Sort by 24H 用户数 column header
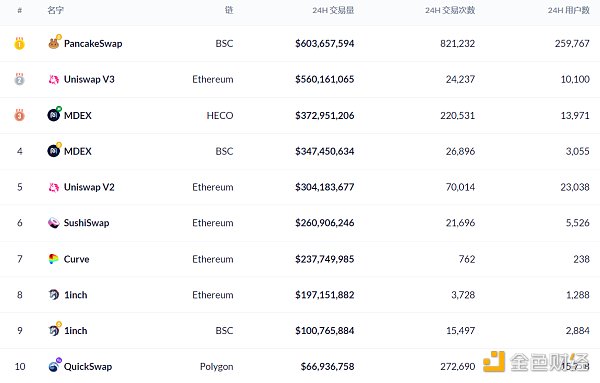Screen dimensions: 600x383 click(x=569, y=10)
